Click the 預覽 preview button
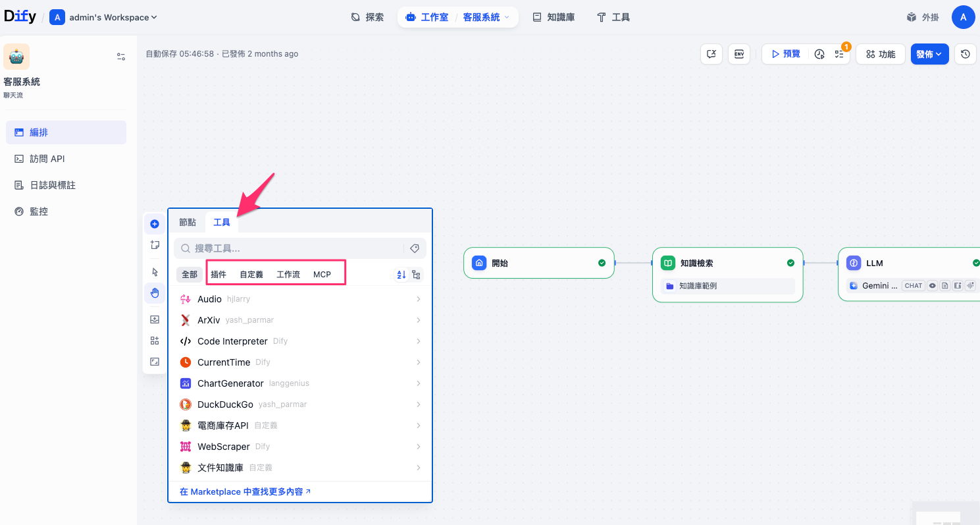Screen dimensions: 980x525 [786, 54]
